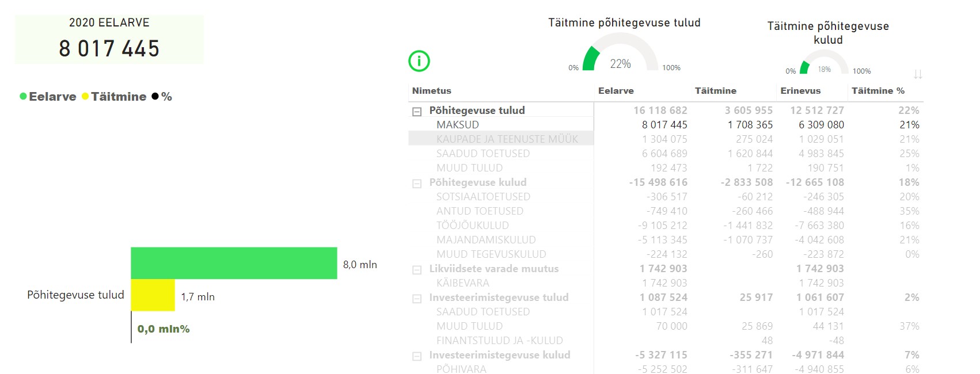
Task: Select KAUPADE JA TEENUSTE MÜÜK row
Action: tap(507, 139)
